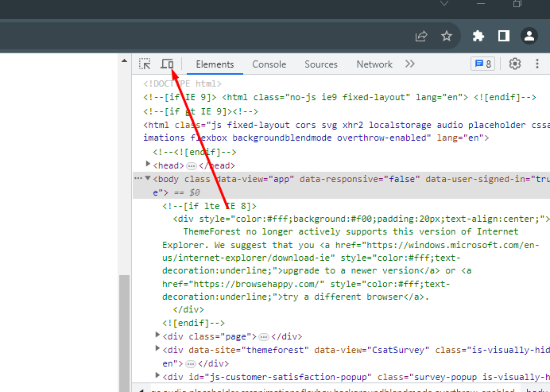550x392 pixels.
Task: Switch to the Network tab
Action: click(x=374, y=64)
